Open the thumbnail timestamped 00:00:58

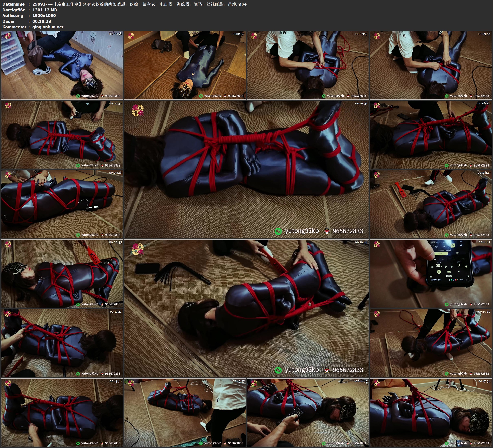click(x=62, y=65)
